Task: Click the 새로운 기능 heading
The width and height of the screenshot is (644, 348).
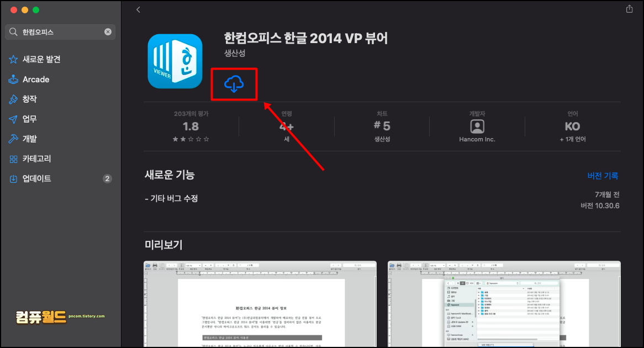Action: [170, 175]
